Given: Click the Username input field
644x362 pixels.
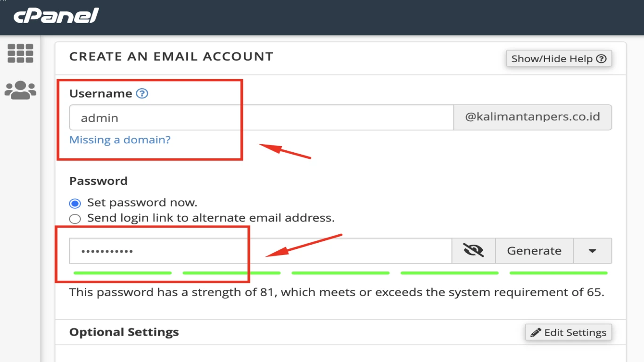Looking at the screenshot, I should [x=261, y=117].
